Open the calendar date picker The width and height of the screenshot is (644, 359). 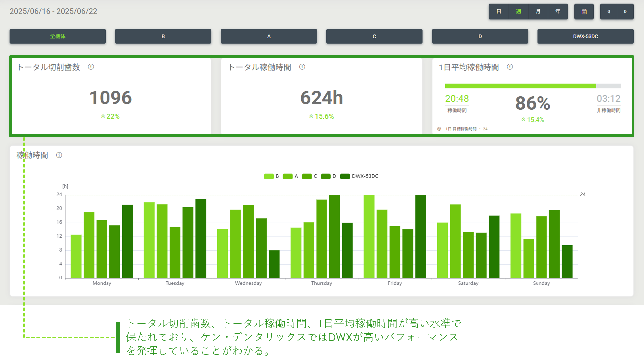584,12
